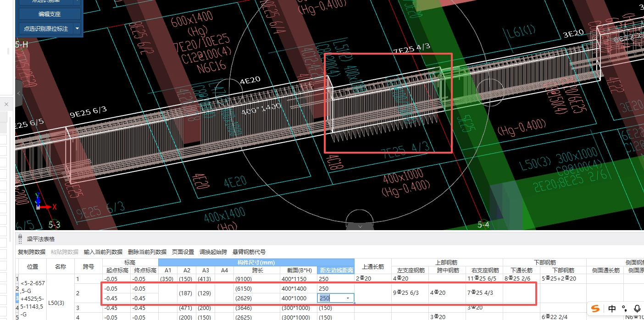The image size is (644, 320).
Task: Click the microphone voice input icon
Action: pyautogui.click(x=637, y=309)
